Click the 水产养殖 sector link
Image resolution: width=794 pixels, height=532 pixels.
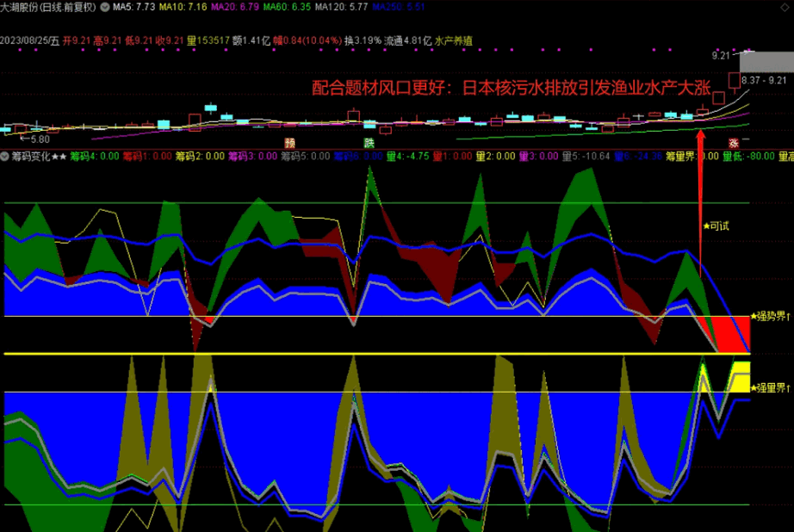(453, 41)
